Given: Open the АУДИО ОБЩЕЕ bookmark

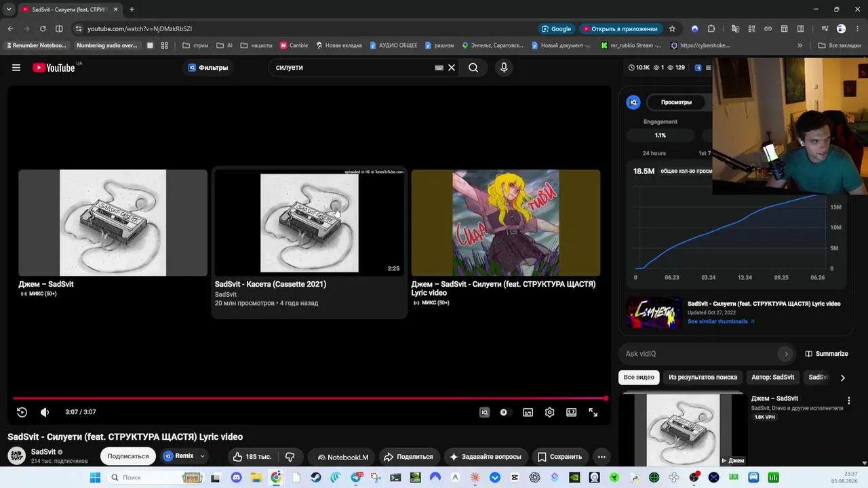Looking at the screenshot, I should (x=393, y=45).
